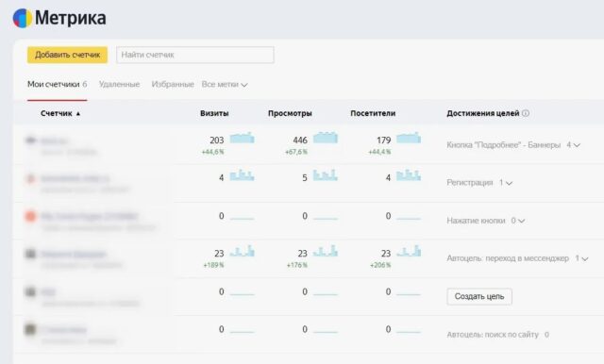This screenshot has width=604, height=364.
Task: Click the Метрика title text
Action: pyautogui.click(x=71, y=18)
